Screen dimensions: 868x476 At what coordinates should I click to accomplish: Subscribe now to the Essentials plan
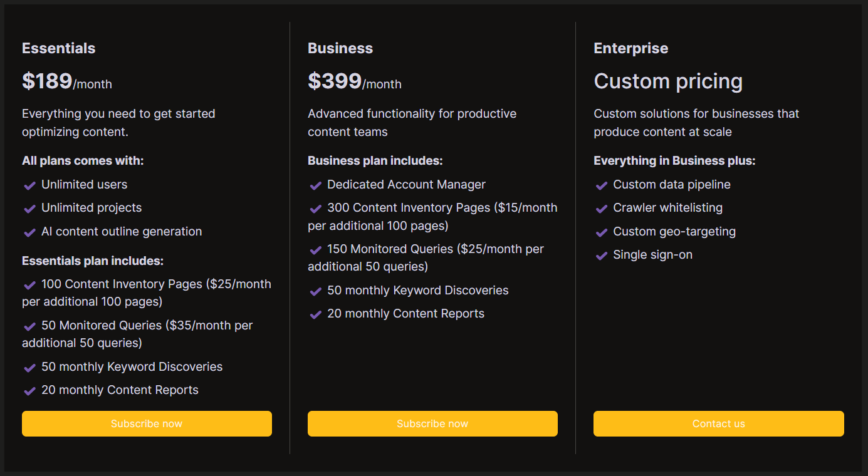click(x=147, y=423)
